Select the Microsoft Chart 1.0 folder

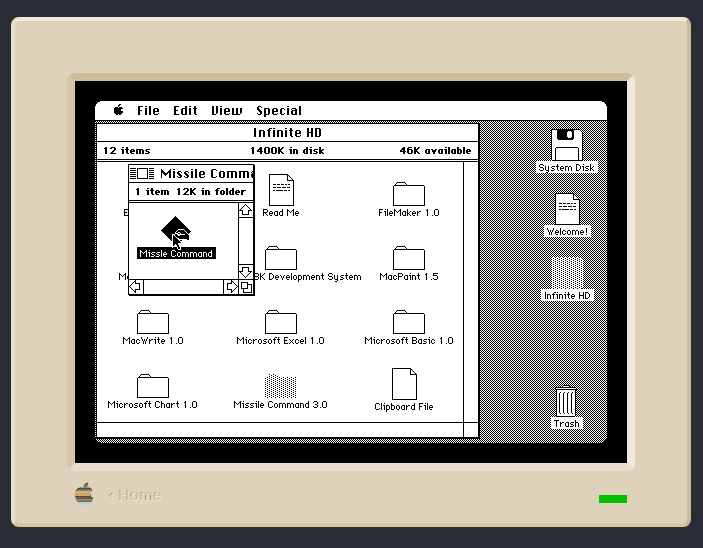152,386
